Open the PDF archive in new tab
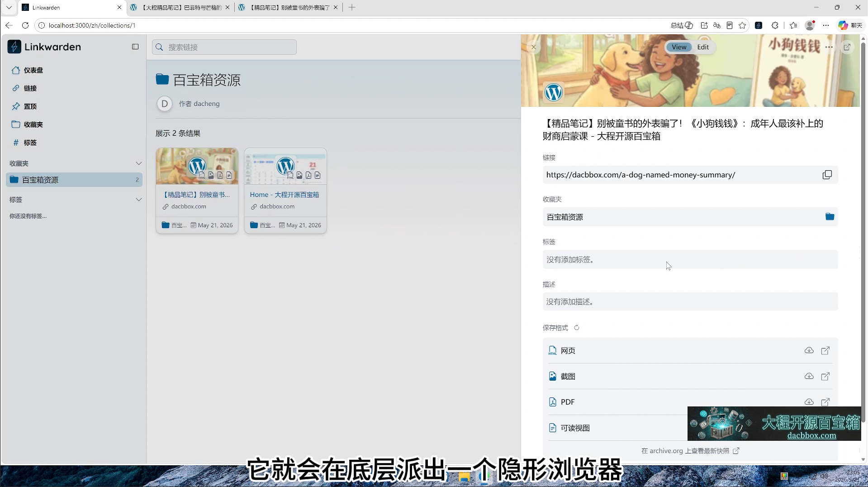The height and width of the screenshot is (487, 868). (825, 402)
